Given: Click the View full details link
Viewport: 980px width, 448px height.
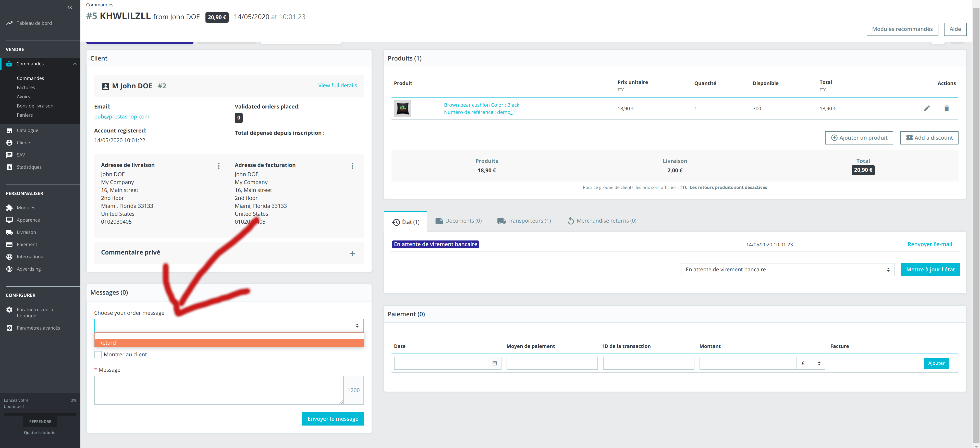Looking at the screenshot, I should tap(337, 85).
